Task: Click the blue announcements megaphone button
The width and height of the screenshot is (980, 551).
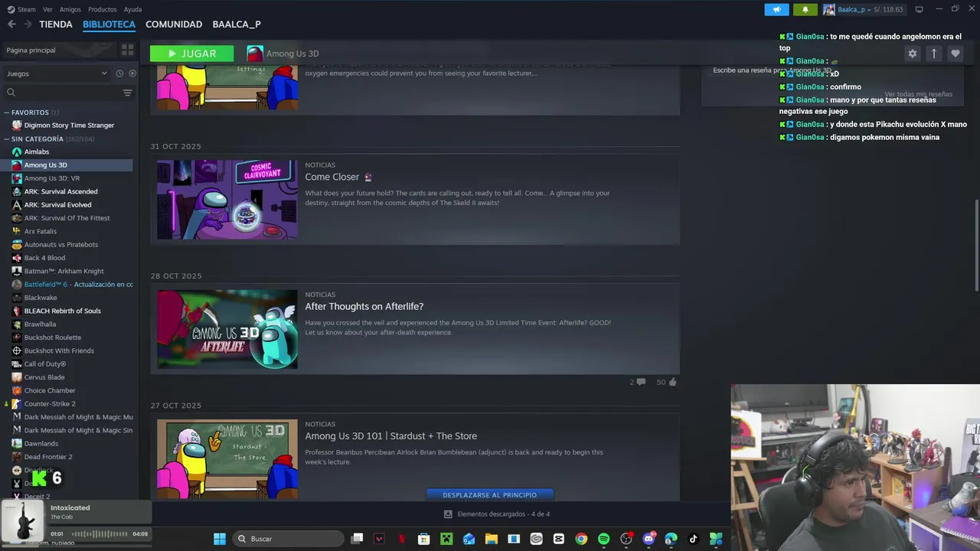Action: pyautogui.click(x=776, y=9)
